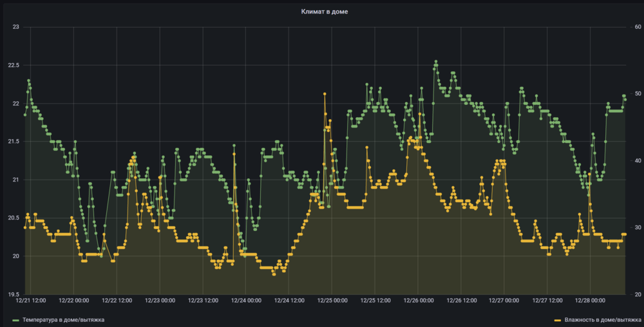This screenshot has height=327, width=644.
Task: Click the "19.5" label on left axis
Action: [x=14, y=294]
